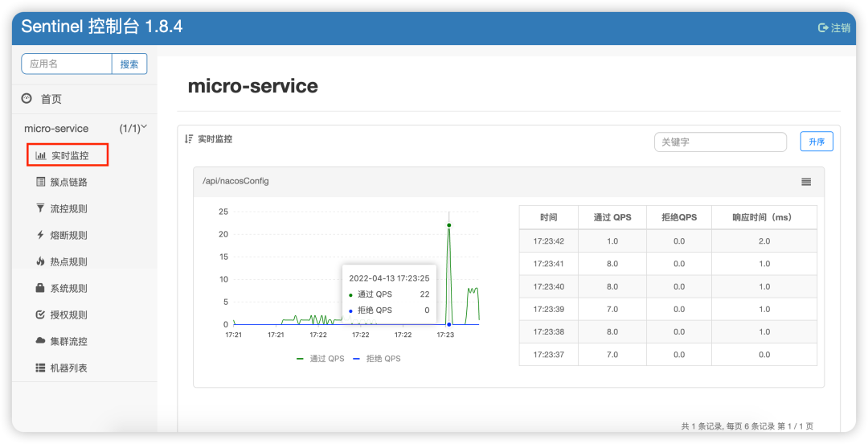The height and width of the screenshot is (444, 868).
Task: Open 机器列表 list icon item
Action: (61, 368)
